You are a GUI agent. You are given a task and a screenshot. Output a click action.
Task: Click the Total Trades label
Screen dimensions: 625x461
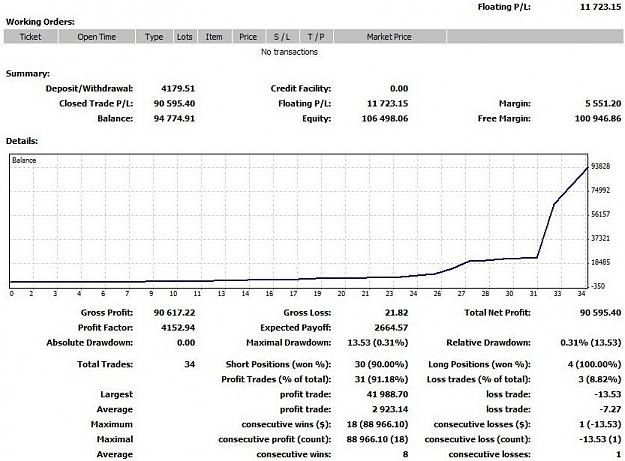coord(105,364)
